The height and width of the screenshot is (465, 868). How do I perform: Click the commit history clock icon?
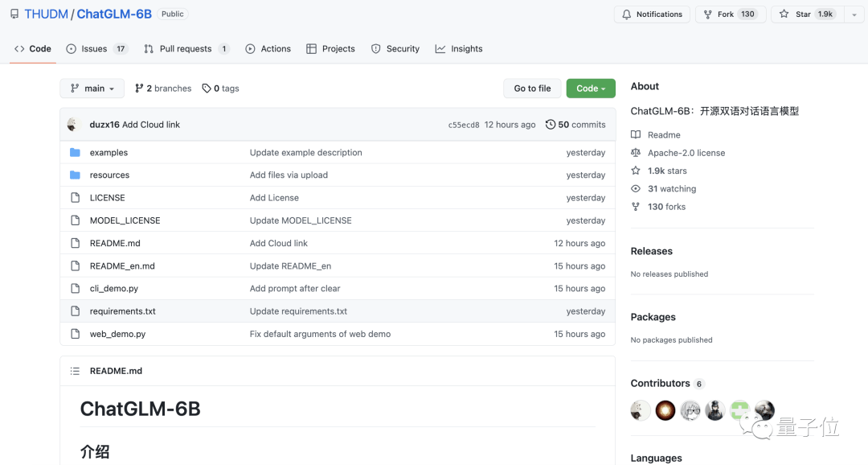[551, 125]
